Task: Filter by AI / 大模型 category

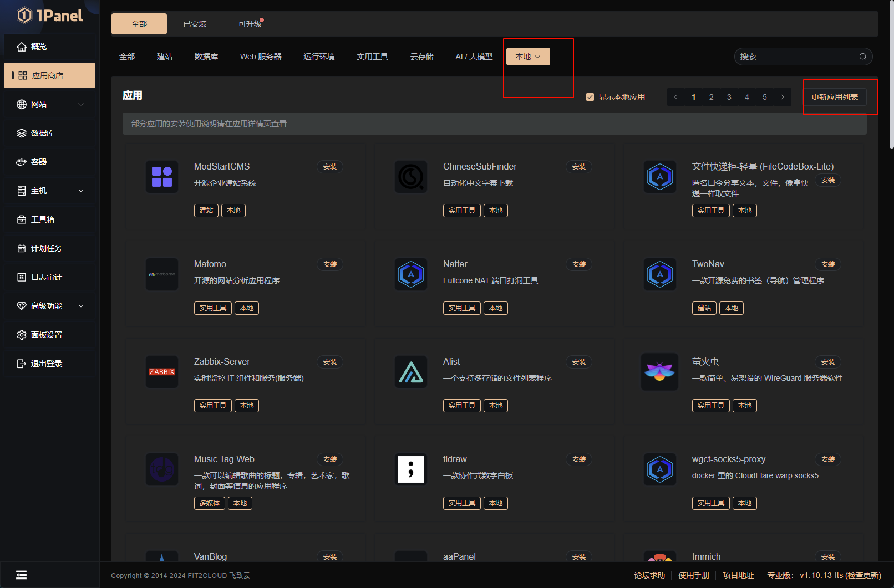Action: 474,57
